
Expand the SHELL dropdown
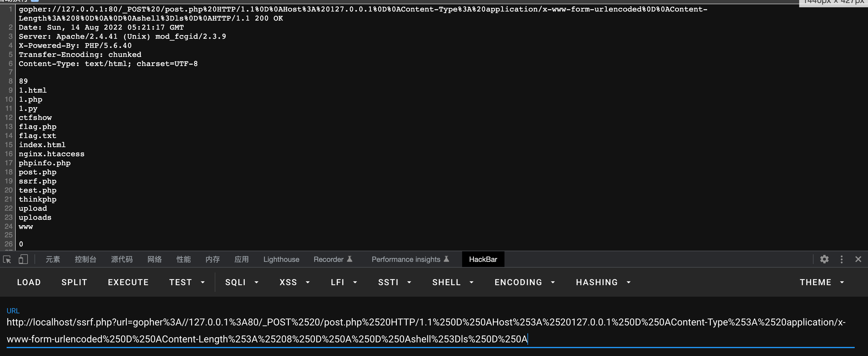point(453,282)
